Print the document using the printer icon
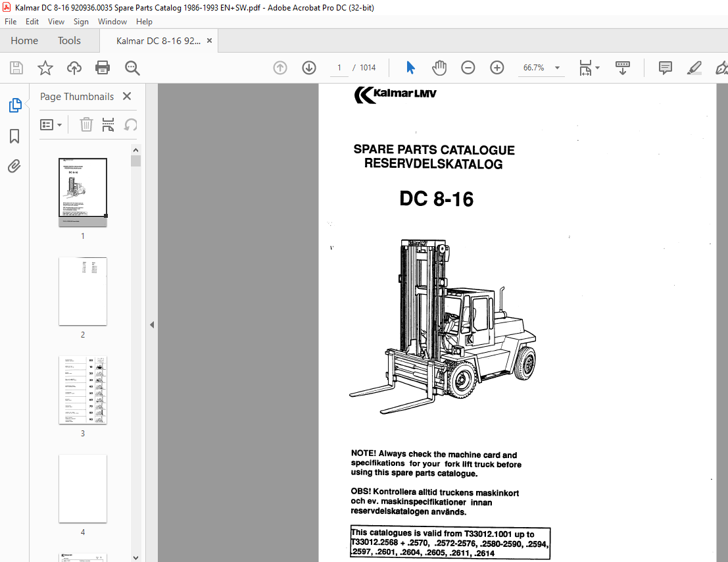 [x=103, y=68]
